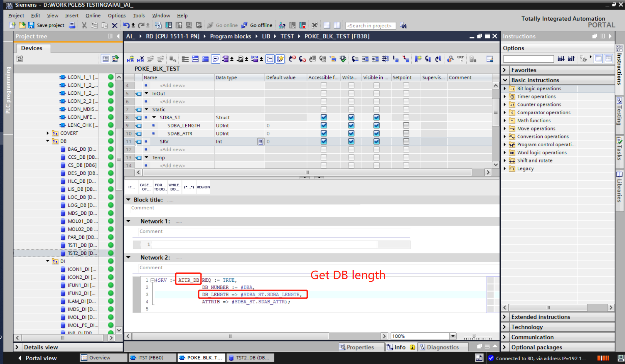Collapse the Static interface section

click(x=146, y=109)
